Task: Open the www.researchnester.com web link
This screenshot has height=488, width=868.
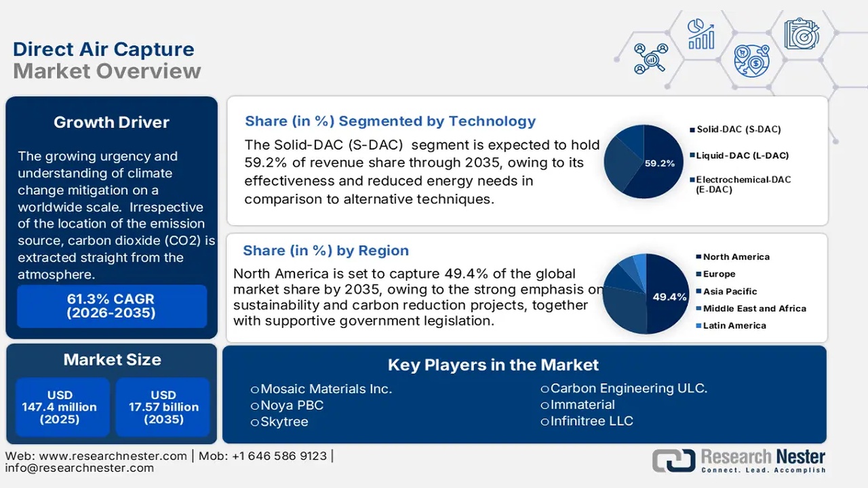Action: [x=113, y=455]
